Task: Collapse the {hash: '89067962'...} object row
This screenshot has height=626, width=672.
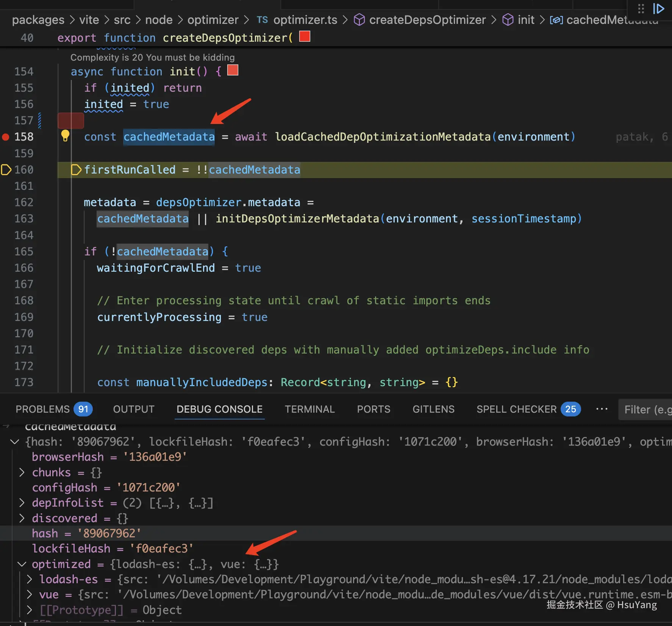Action: 14,442
